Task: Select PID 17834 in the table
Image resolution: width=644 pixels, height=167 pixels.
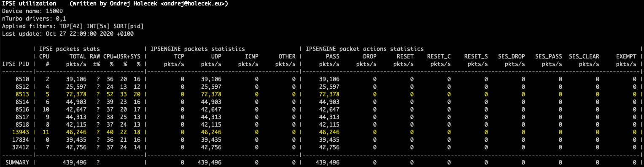Action: pyautogui.click(x=21, y=140)
